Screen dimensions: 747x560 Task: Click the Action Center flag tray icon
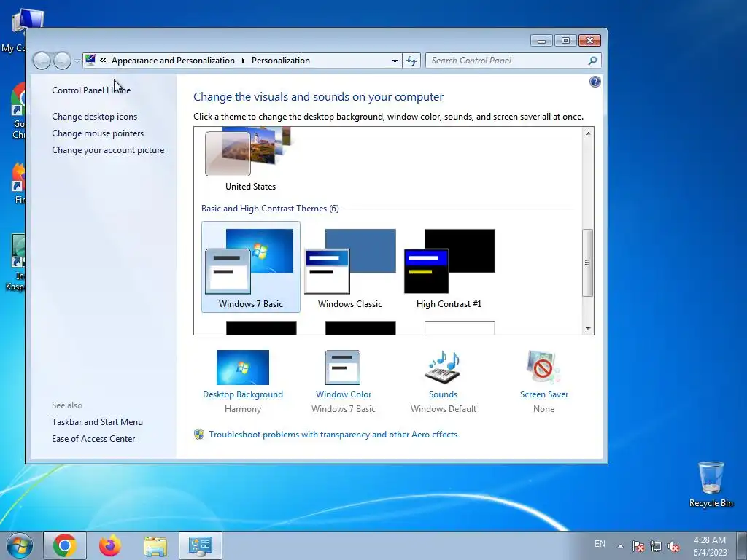638,546
